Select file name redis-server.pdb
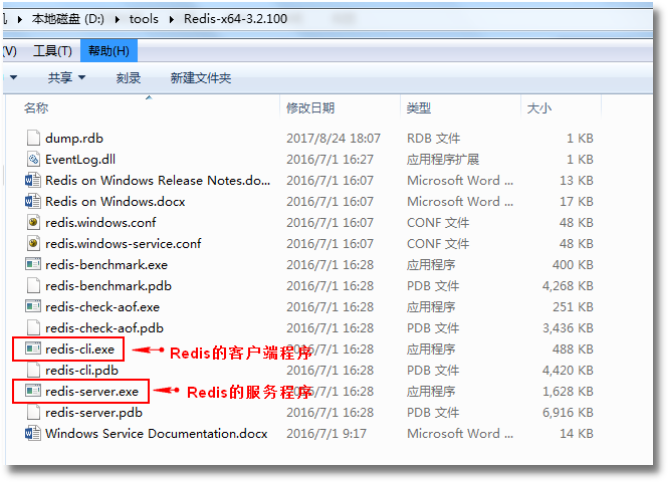This screenshot has height=483, width=670. 94,412
